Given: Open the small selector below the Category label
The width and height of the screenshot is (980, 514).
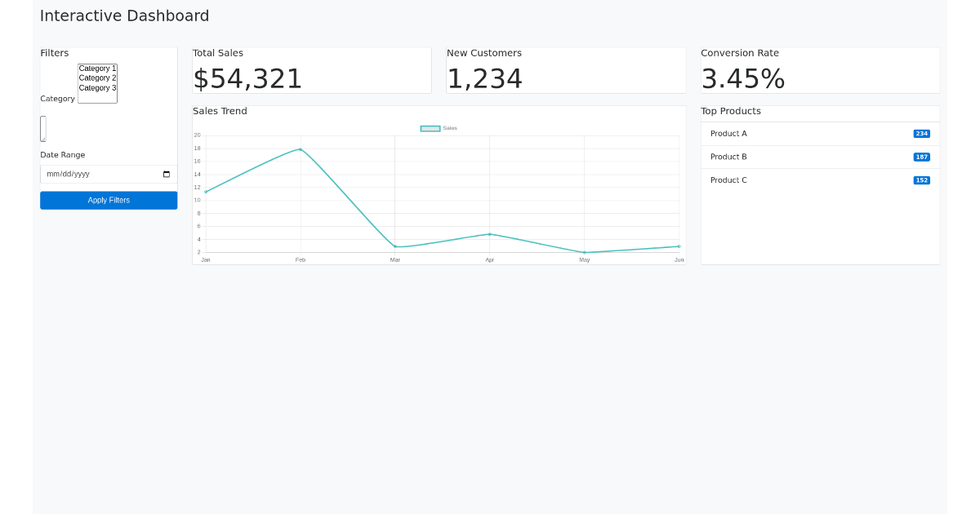Looking at the screenshot, I should click(42, 128).
